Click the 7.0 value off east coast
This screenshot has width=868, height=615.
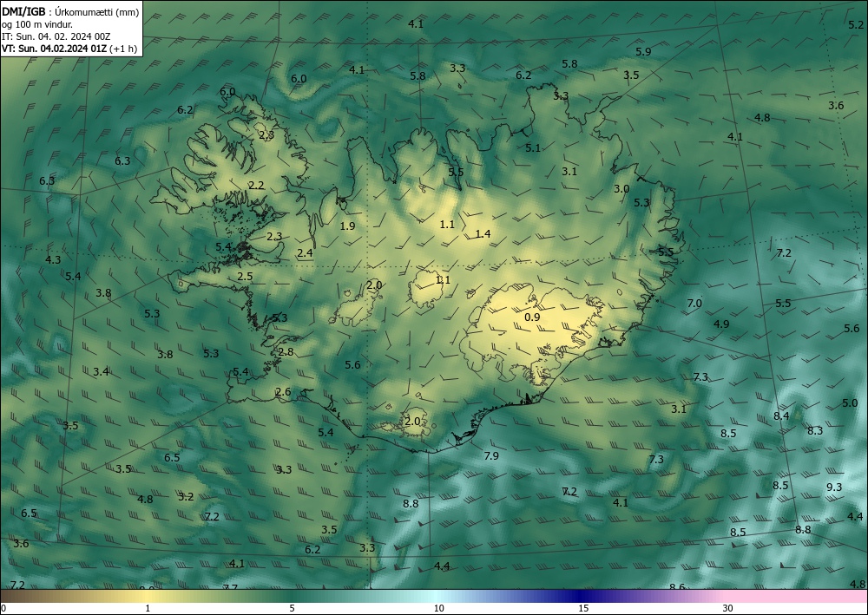(694, 304)
